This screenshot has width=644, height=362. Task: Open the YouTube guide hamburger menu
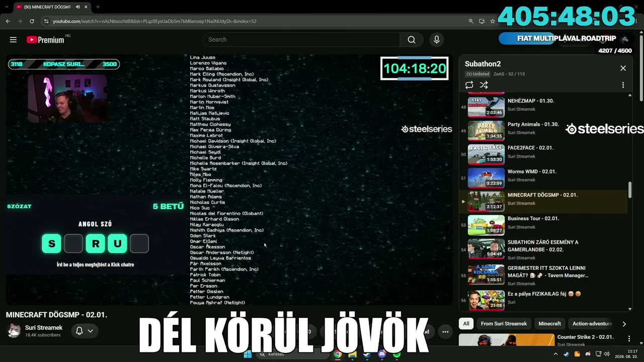click(13, 40)
